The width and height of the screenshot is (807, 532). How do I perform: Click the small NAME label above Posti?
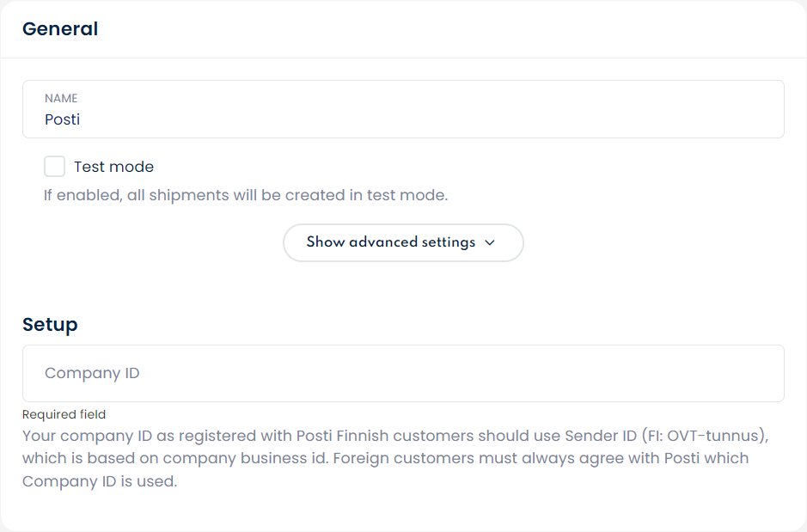click(61, 99)
